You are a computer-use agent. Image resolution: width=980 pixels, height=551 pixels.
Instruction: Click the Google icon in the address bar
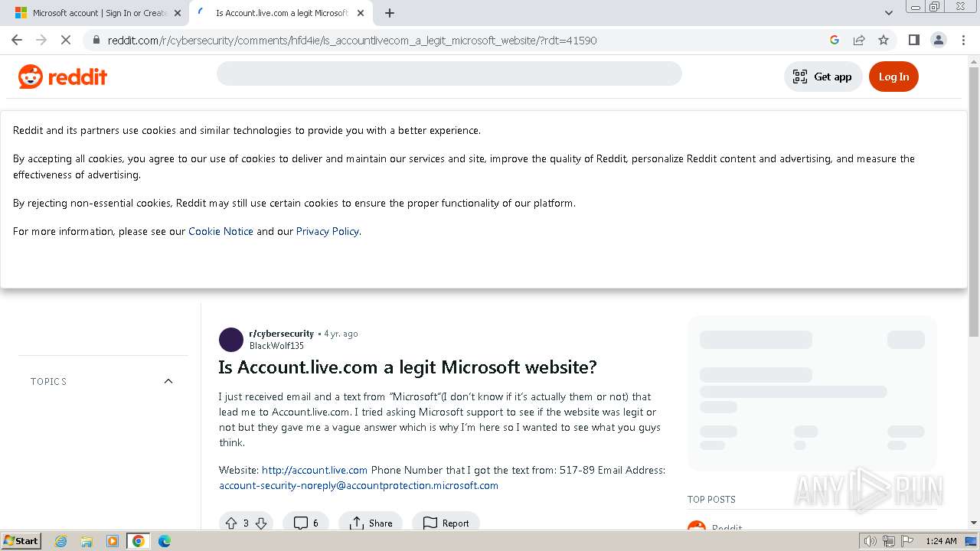(835, 40)
